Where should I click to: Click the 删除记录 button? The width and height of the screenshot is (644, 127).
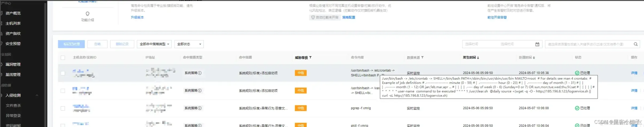[122, 44]
